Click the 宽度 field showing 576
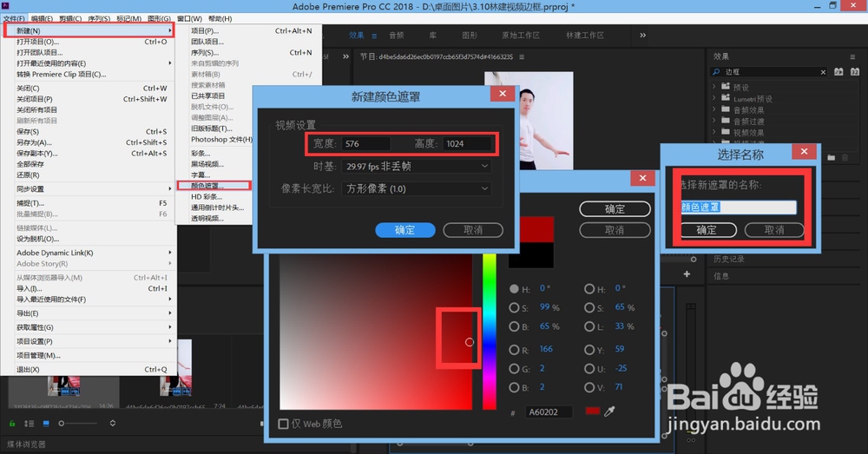Screen dimensions: 868x454 point(366,144)
